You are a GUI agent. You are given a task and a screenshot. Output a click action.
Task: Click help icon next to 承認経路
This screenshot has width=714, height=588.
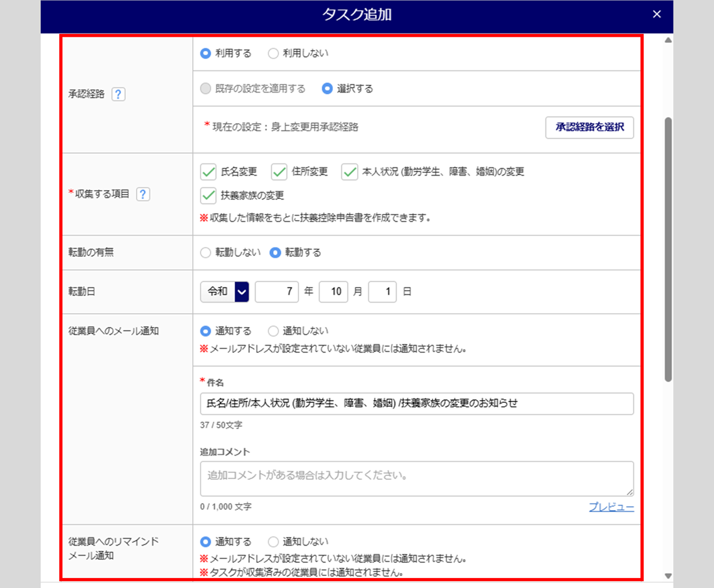pyautogui.click(x=118, y=94)
